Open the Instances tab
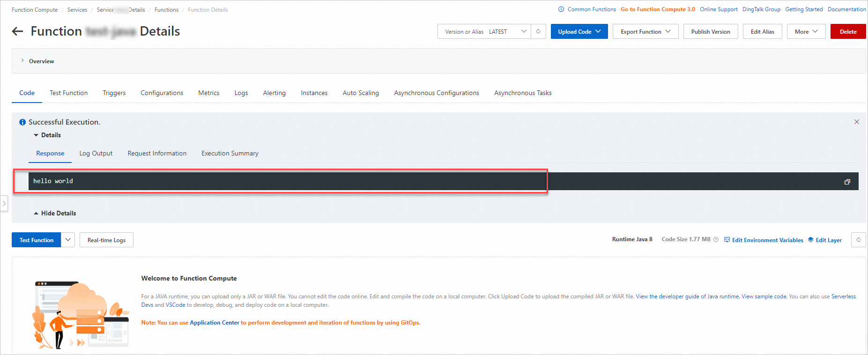The height and width of the screenshot is (355, 868). (x=314, y=93)
